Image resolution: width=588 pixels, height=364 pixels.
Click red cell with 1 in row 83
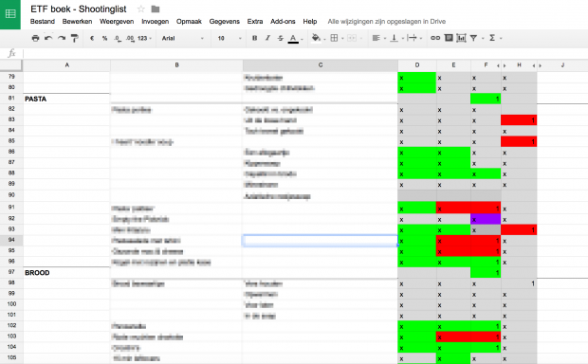pyautogui.click(x=519, y=120)
